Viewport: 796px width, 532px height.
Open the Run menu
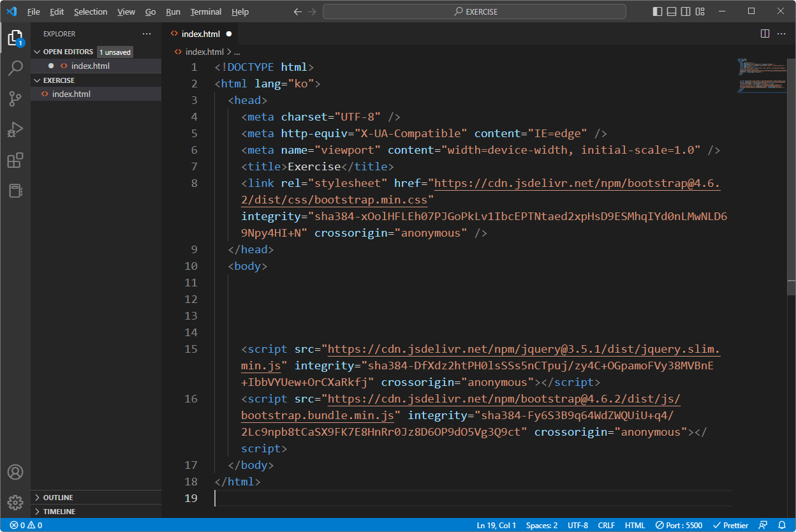pos(173,11)
